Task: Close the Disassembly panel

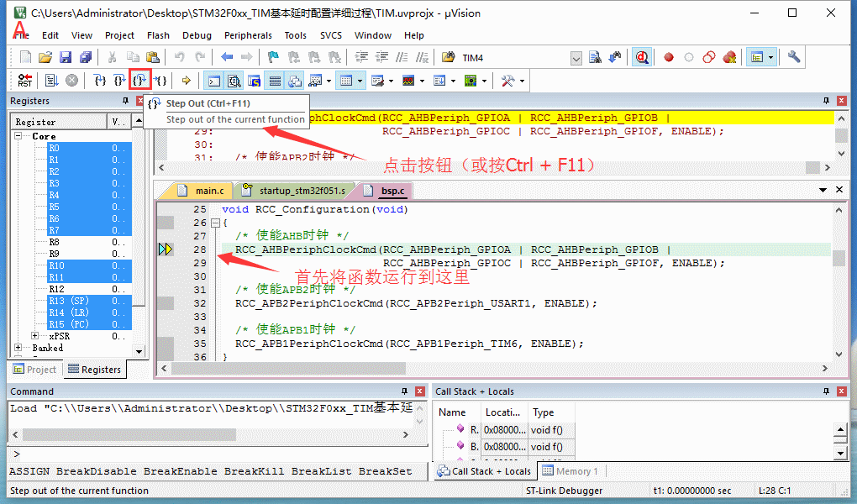Action: [x=841, y=101]
